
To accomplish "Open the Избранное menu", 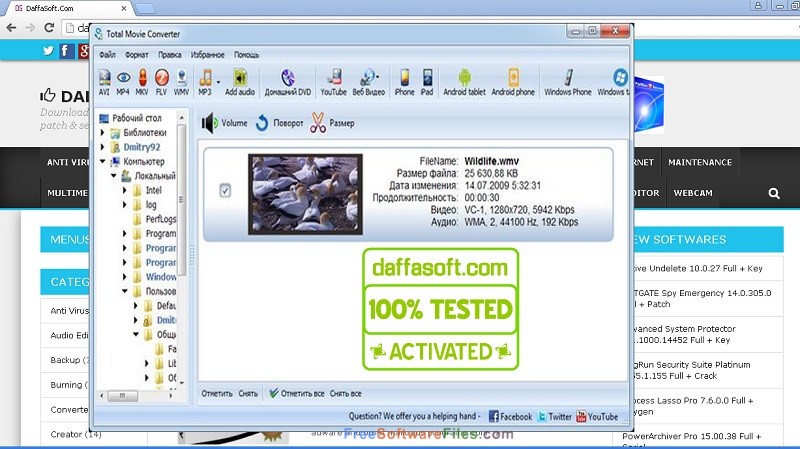I will coord(208,55).
